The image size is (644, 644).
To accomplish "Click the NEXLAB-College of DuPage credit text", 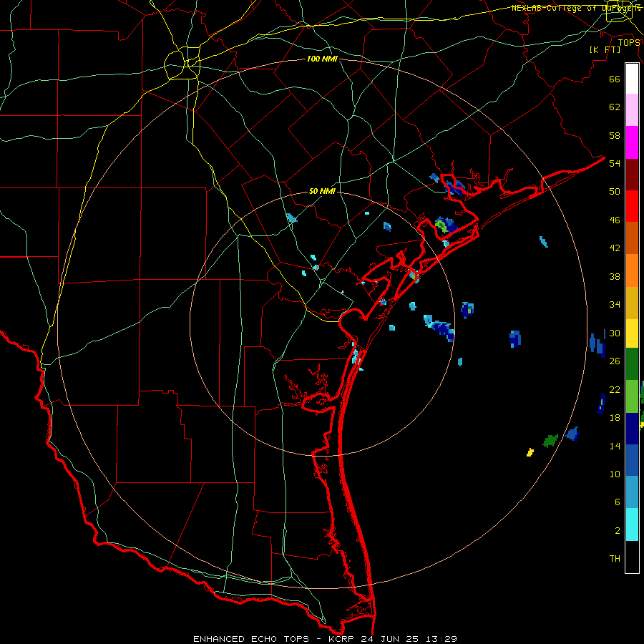I will point(576,8).
